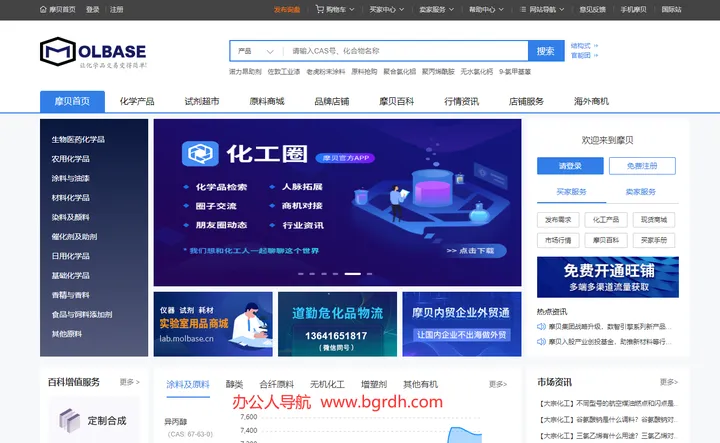
Task: Select 涂料与油漆 category in sidebar
Action: point(70,178)
